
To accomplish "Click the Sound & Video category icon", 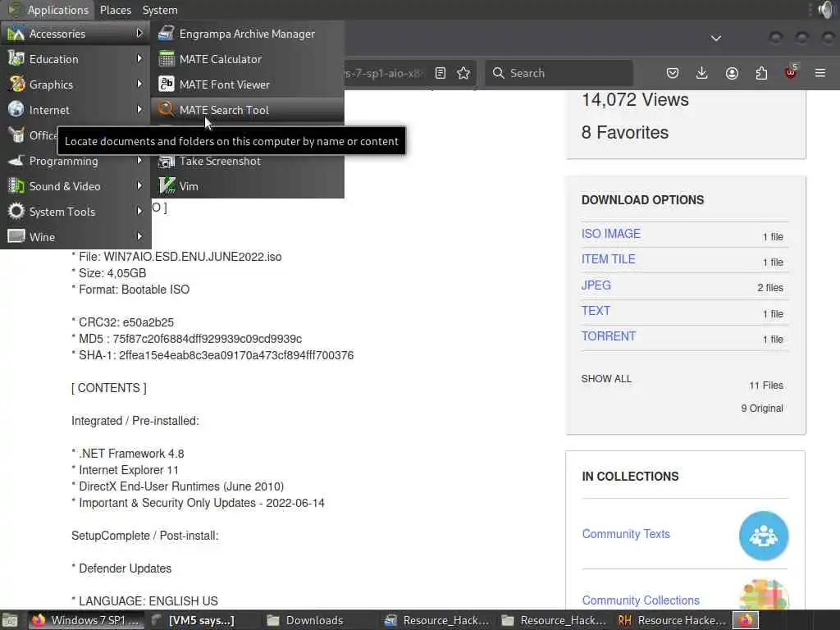I will [x=16, y=186].
